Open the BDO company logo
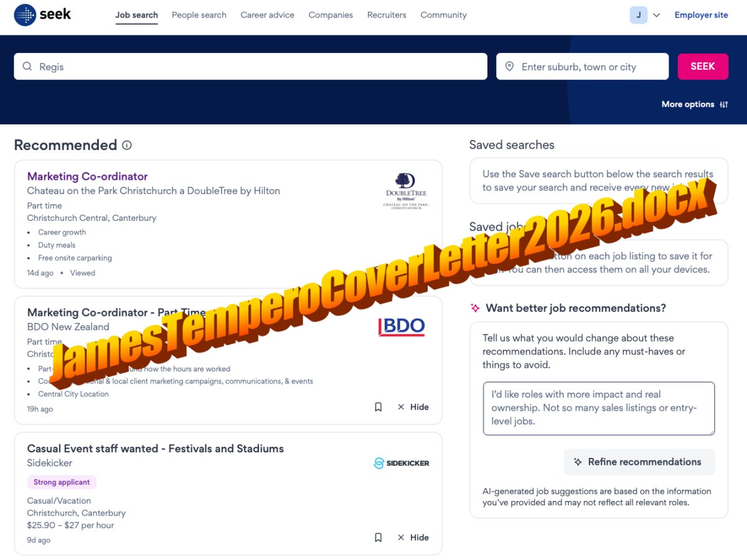The image size is (747, 560). pos(402,327)
